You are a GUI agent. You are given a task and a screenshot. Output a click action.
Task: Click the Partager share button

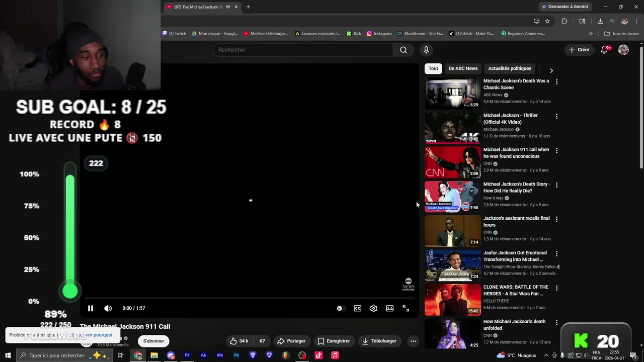(291, 341)
